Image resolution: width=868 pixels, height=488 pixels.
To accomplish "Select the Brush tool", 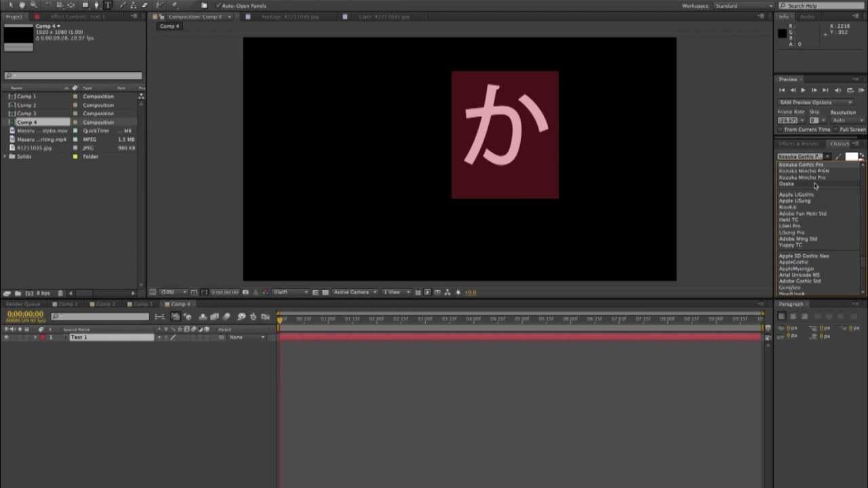I will coord(122,5).
